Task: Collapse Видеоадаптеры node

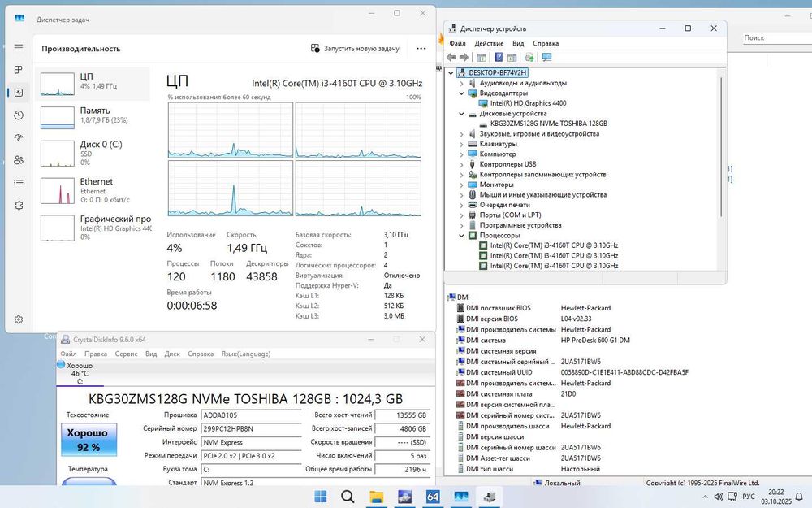Action: click(x=461, y=93)
